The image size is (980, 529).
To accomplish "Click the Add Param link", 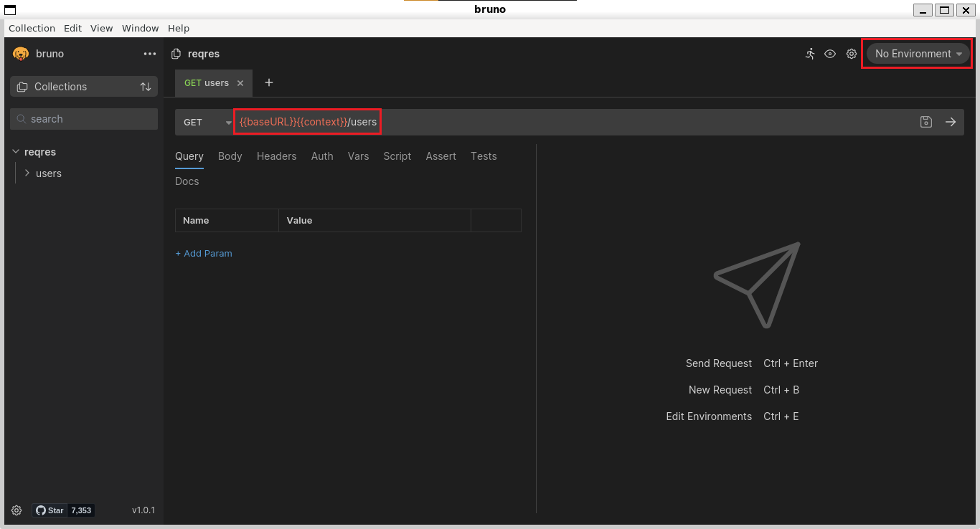I will coord(204,253).
